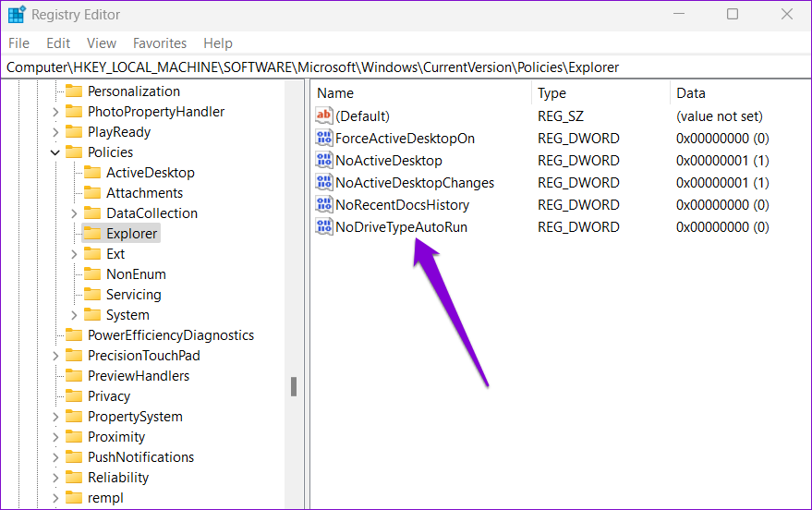
Task: Open the Favorites menu
Action: pos(160,43)
